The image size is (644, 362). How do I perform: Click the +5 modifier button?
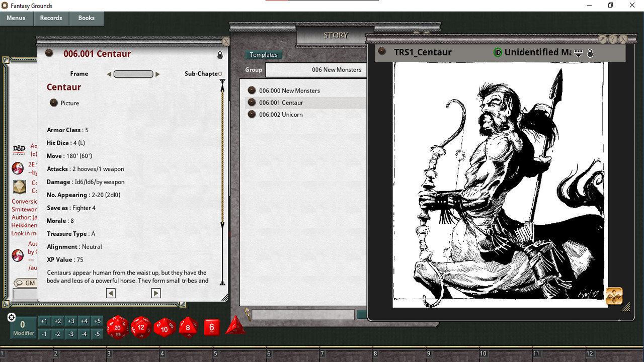point(97,320)
